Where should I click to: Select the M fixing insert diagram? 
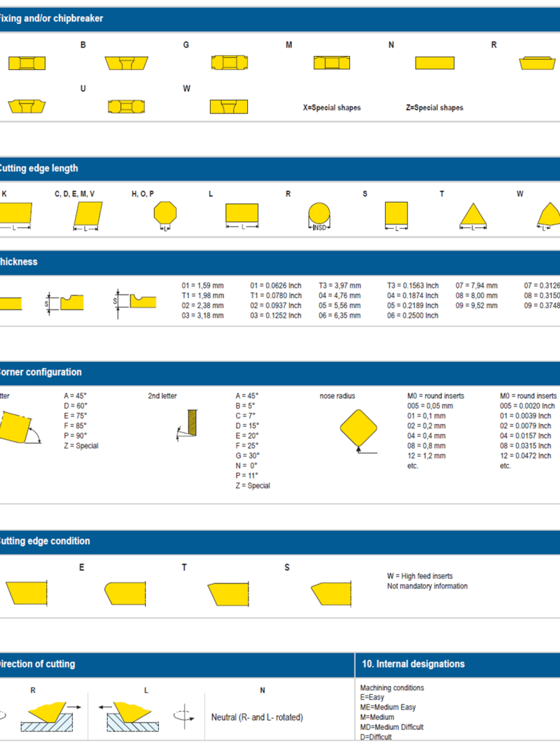point(331,62)
